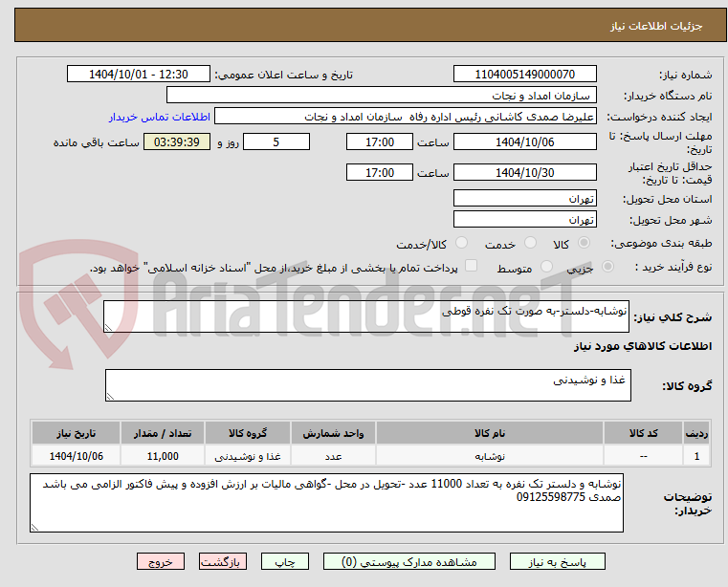Viewport: 728px width, 587px height.
Task: Click the نام کالا column header
Action: (490, 433)
